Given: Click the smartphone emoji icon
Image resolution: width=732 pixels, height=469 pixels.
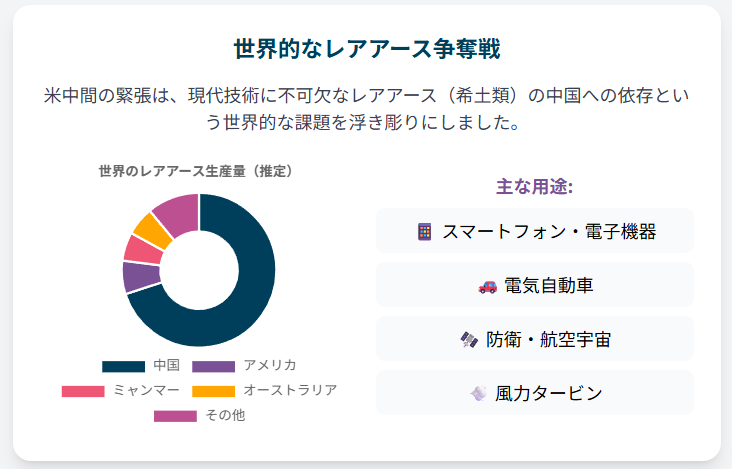Looking at the screenshot, I should tap(425, 231).
